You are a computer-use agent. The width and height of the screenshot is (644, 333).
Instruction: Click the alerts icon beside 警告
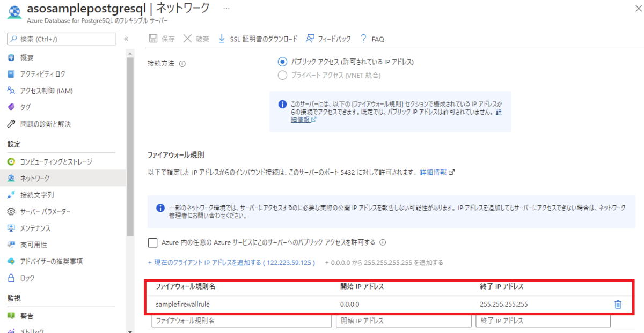(x=11, y=315)
